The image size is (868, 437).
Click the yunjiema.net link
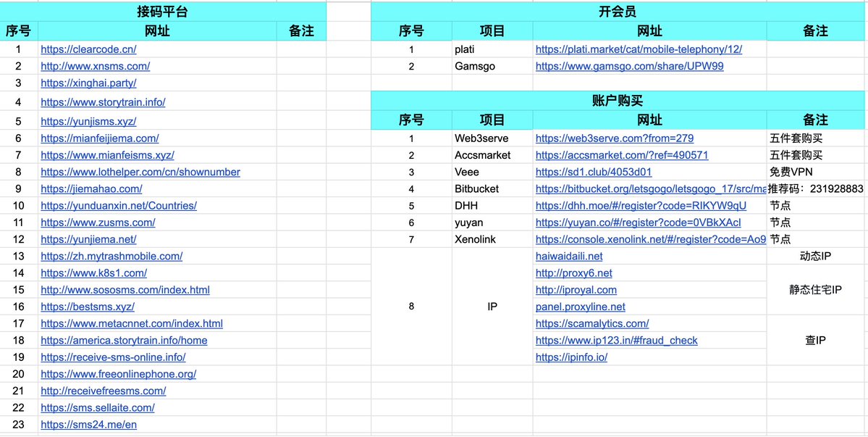click(x=88, y=239)
